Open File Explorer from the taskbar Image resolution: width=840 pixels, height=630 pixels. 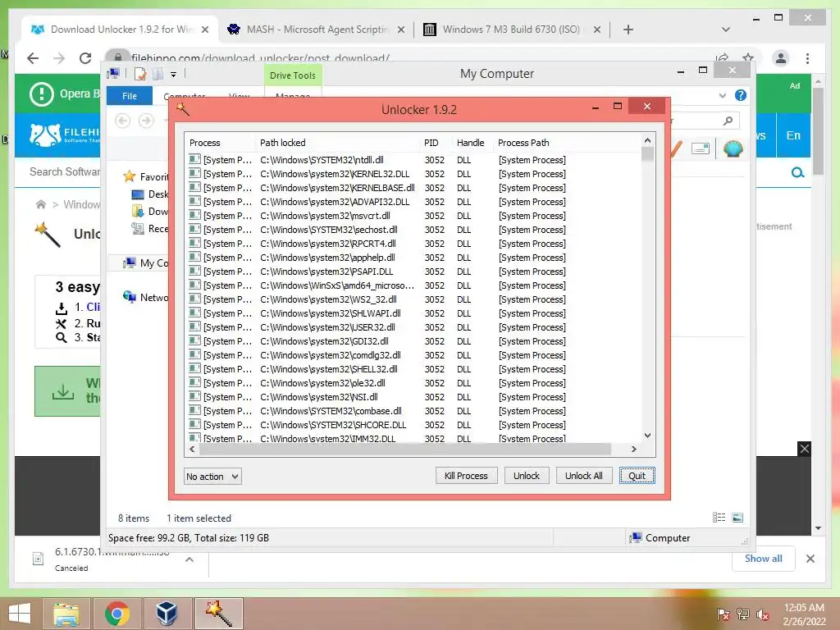pos(66,614)
